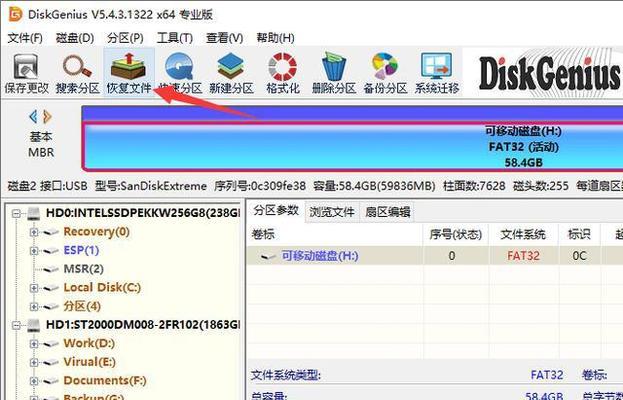
Task: Expand the 分区(4) tree node
Action: click(x=34, y=307)
